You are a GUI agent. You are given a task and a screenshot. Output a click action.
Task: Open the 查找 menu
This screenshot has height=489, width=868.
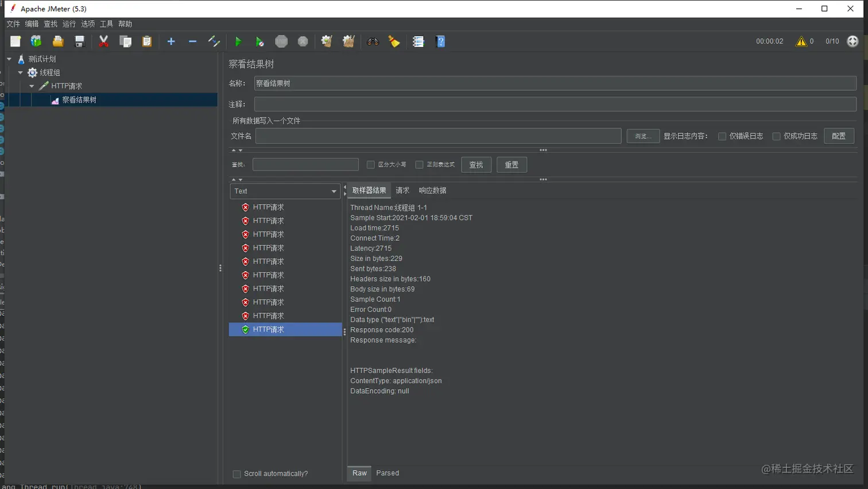(51, 24)
